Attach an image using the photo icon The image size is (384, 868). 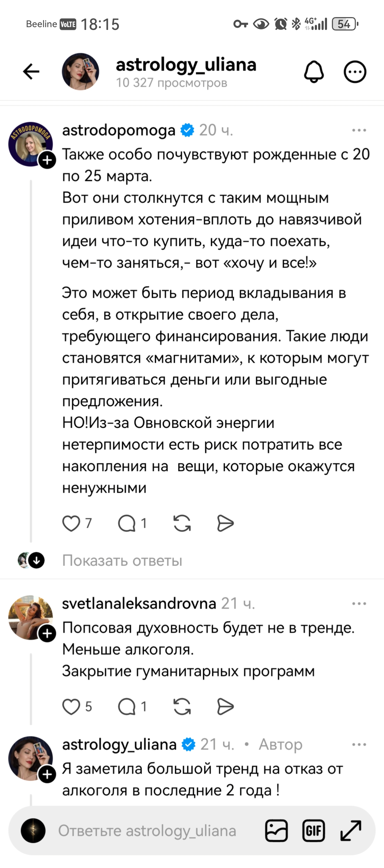coord(276,830)
